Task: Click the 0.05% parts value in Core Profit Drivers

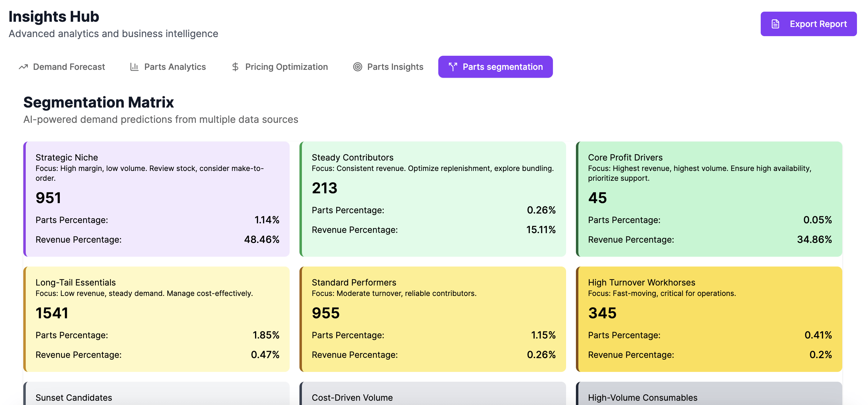Action: (817, 220)
